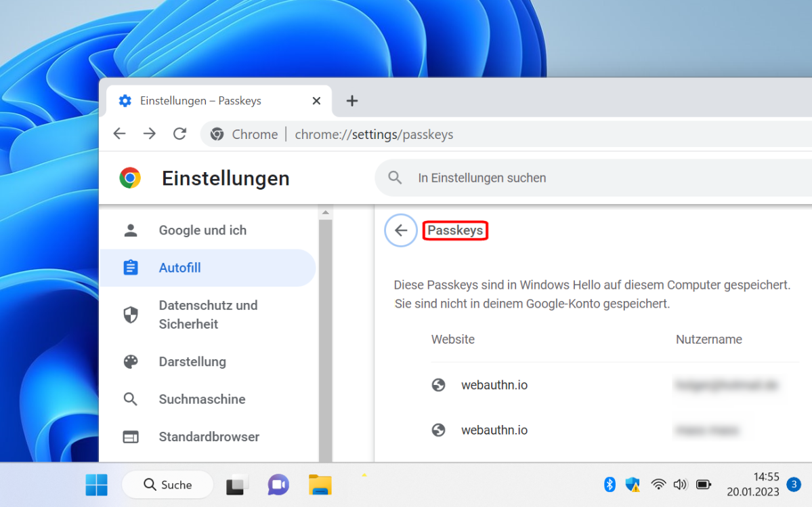This screenshot has width=812, height=507.
Task: Click the Bluetooth tray icon
Action: [610, 484]
